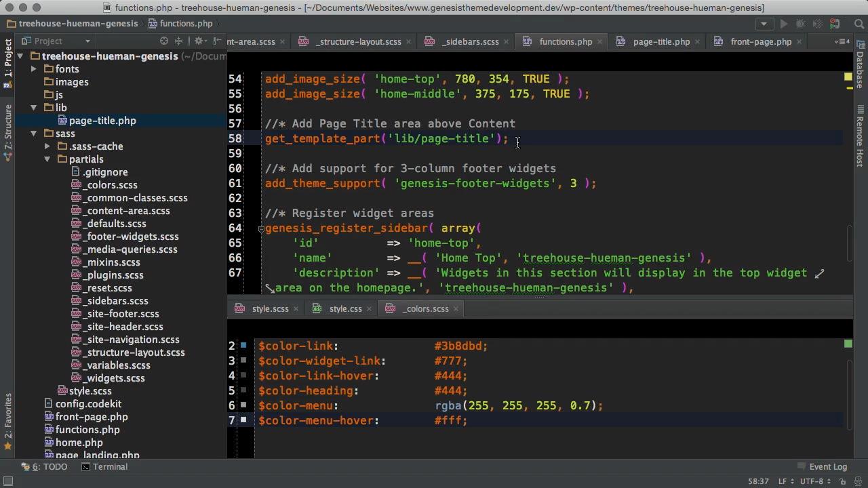Close the page-title.php editor tab

698,41
